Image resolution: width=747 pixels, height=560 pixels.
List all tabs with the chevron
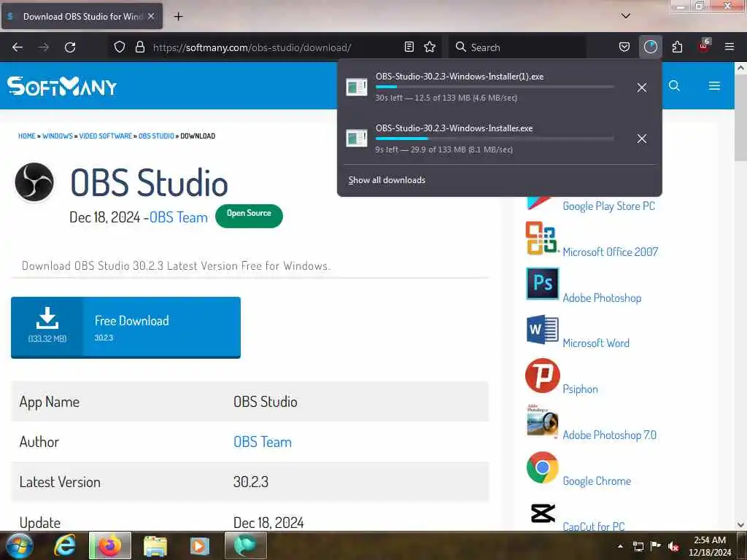point(626,16)
